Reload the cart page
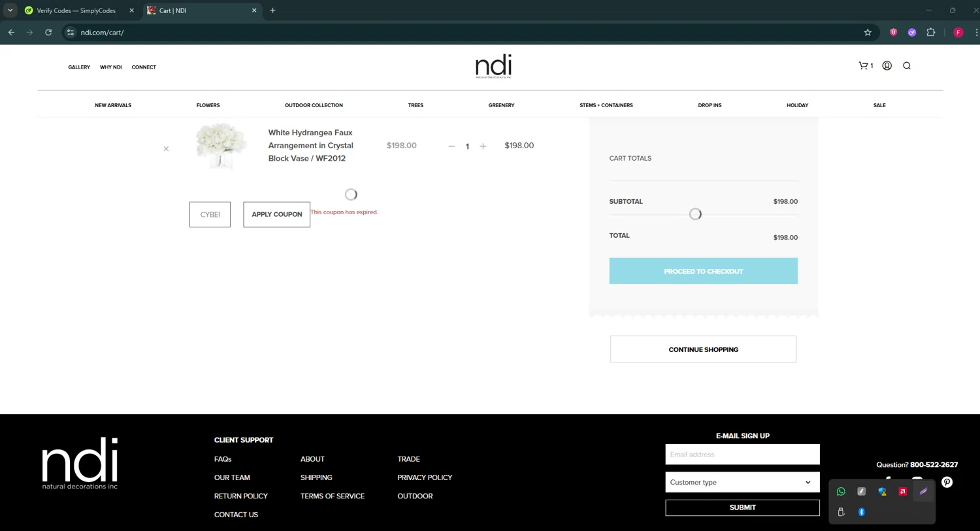Image resolution: width=980 pixels, height=531 pixels. pos(48,32)
